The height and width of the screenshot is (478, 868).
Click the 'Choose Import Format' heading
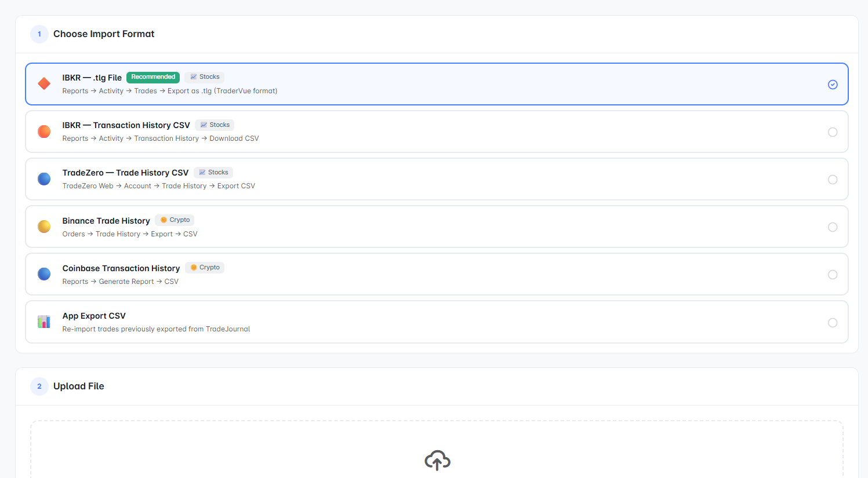[104, 34]
